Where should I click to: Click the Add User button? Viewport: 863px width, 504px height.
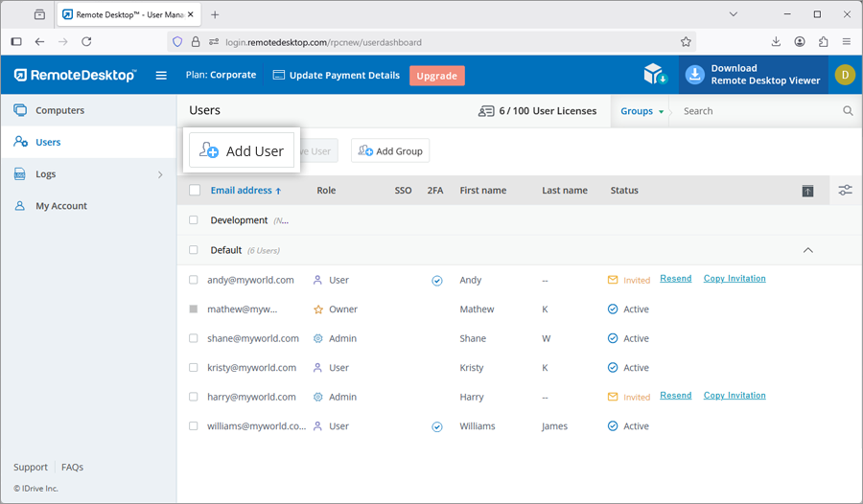tap(242, 150)
